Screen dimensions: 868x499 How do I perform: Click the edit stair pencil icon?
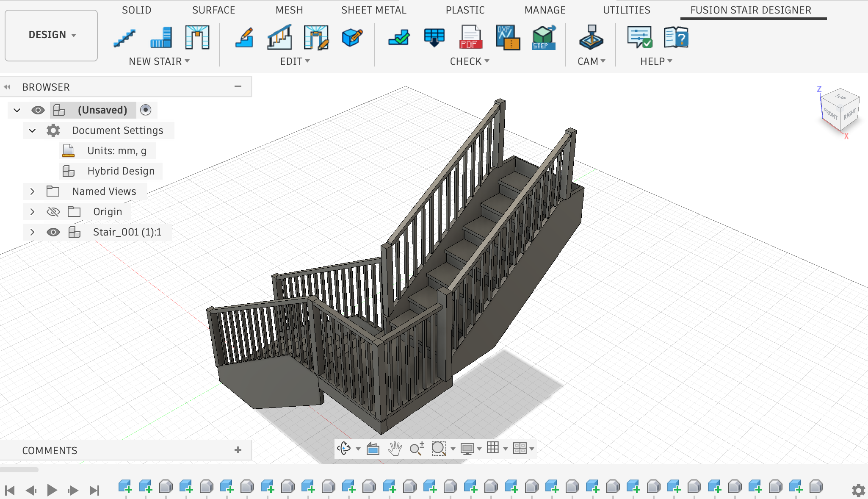pyautogui.click(x=244, y=38)
